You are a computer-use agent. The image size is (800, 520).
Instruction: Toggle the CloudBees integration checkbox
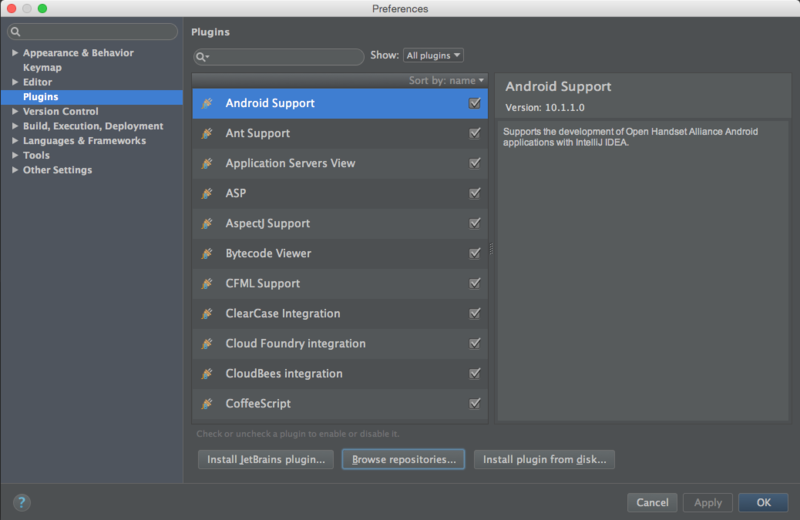pyautogui.click(x=474, y=374)
